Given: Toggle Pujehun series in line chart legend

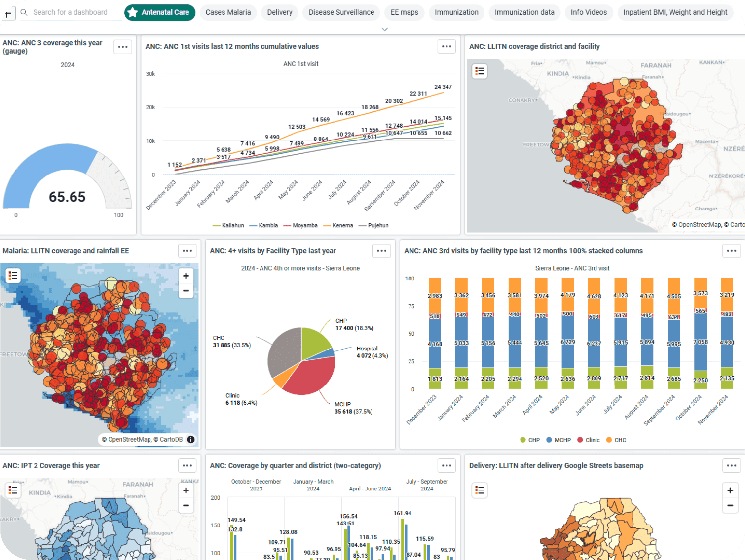Looking at the screenshot, I should point(373,225).
